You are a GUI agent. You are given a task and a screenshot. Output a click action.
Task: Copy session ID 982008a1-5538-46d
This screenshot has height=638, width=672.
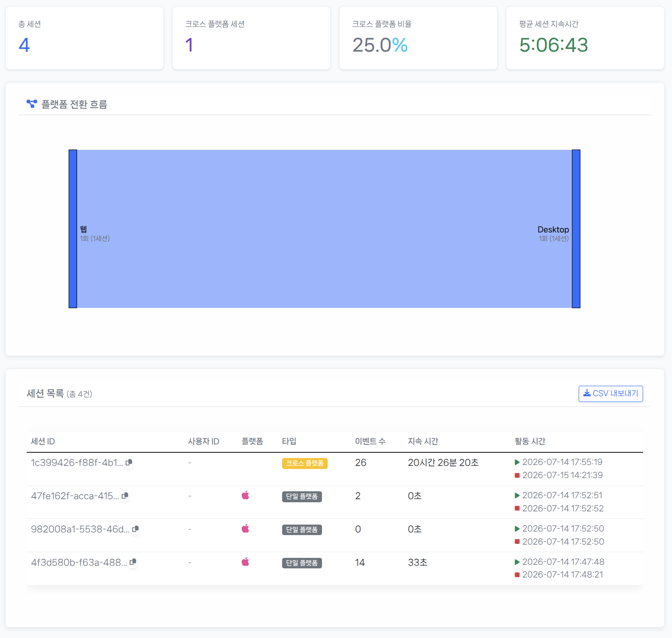[x=135, y=529]
